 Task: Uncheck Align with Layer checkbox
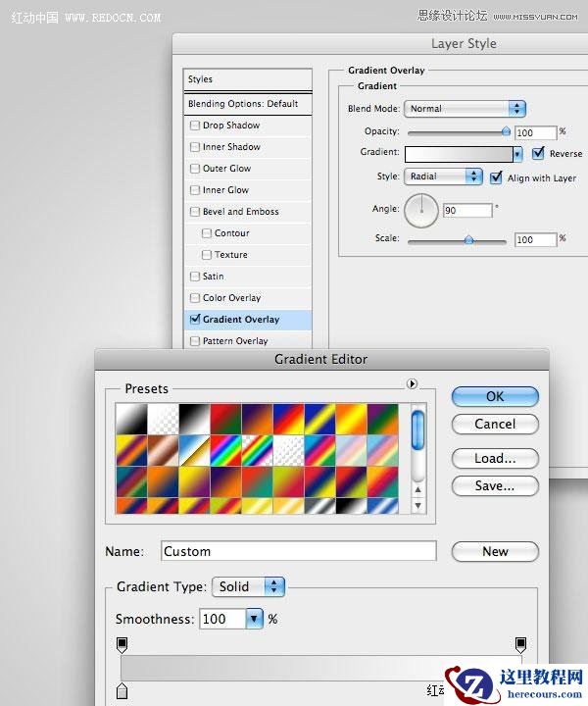[x=495, y=177]
